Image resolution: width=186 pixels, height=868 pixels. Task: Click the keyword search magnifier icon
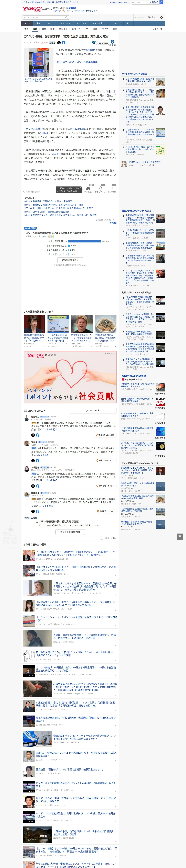coord(66,18)
